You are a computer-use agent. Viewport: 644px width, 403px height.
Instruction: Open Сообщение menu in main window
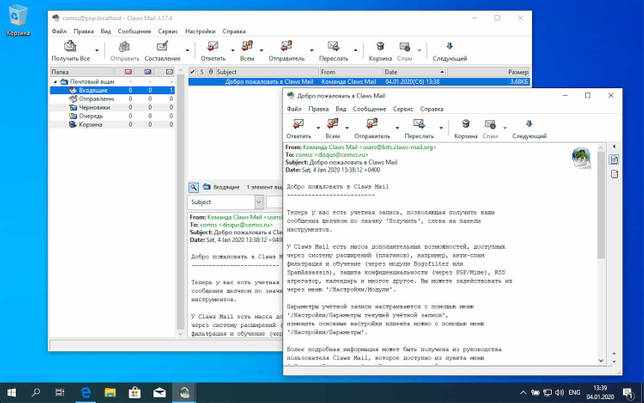coord(134,31)
